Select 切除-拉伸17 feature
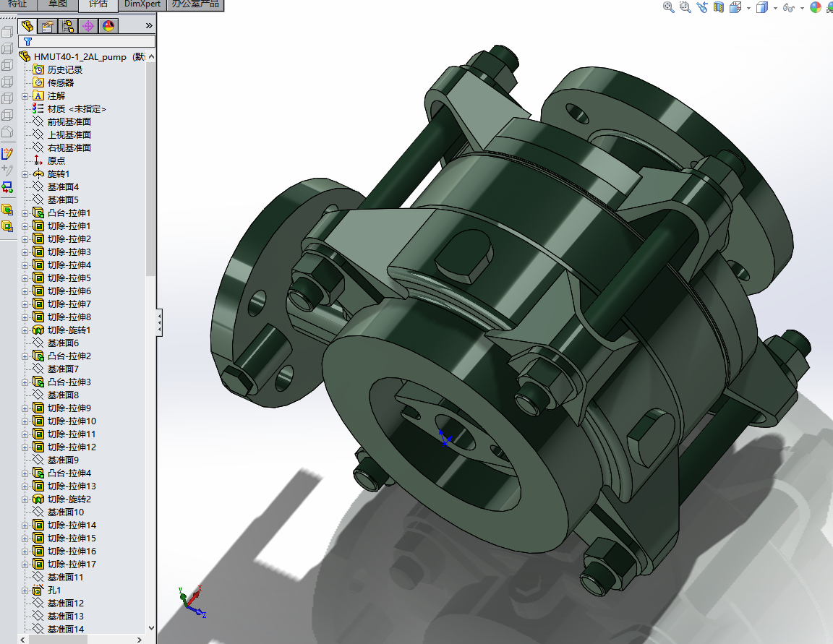The width and height of the screenshot is (833, 644). point(72,564)
